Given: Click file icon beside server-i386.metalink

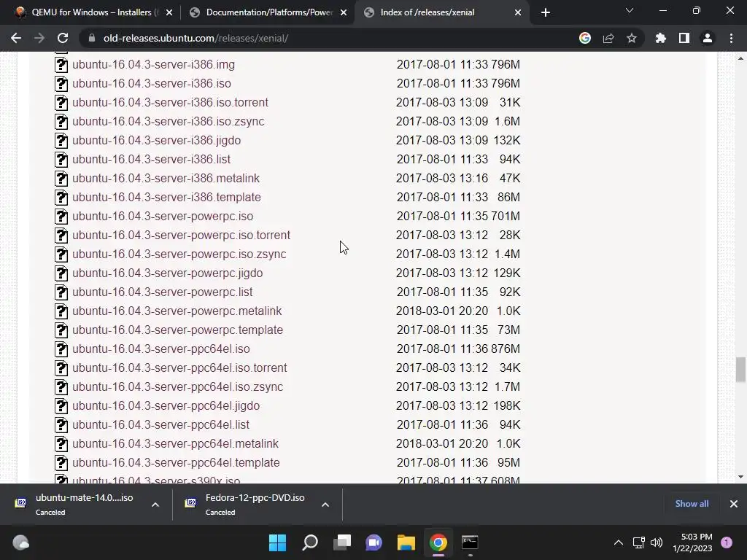Looking at the screenshot, I should click(x=61, y=179).
